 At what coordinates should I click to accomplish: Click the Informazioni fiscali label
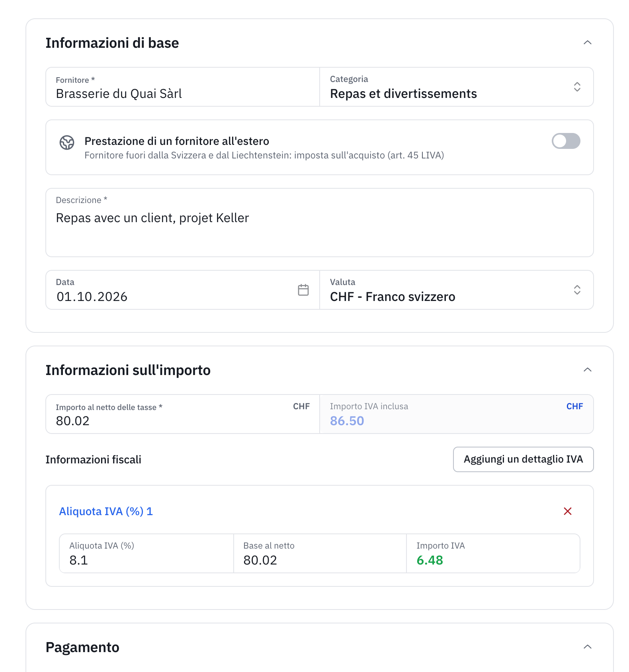pos(93,459)
